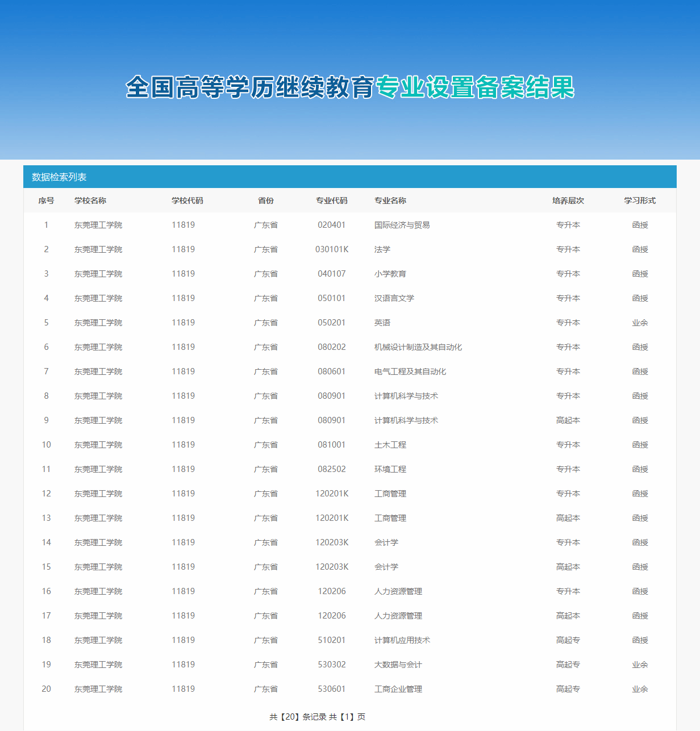Click the 专业名称 column header
700x731 pixels.
click(390, 200)
